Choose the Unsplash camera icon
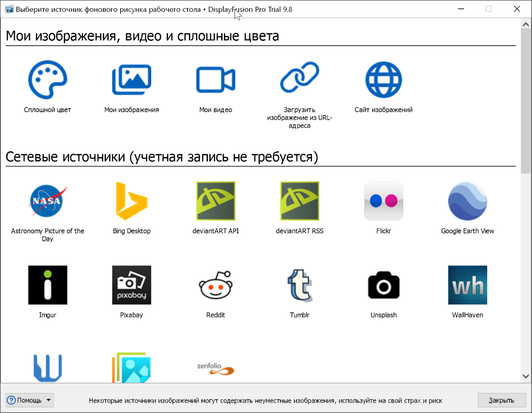532x413 pixels. 384,285
